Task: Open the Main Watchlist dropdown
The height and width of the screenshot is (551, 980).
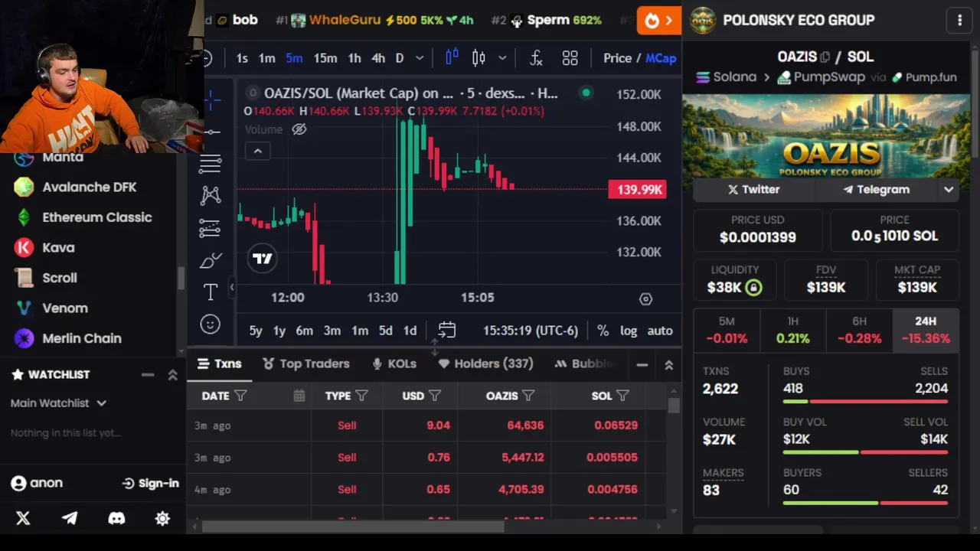Action: click(x=58, y=403)
